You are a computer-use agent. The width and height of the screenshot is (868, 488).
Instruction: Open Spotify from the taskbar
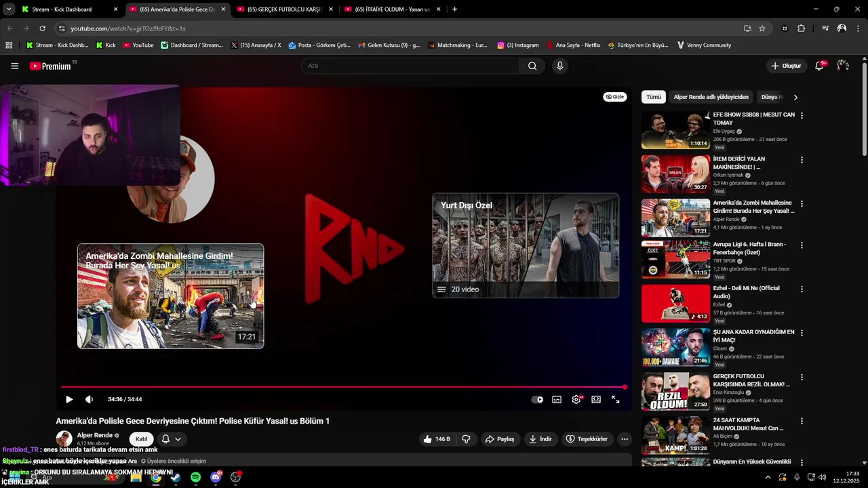[x=195, y=477]
